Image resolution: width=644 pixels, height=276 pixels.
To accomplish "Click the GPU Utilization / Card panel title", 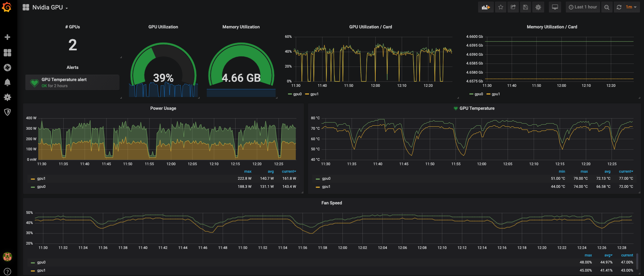I will [x=371, y=27].
